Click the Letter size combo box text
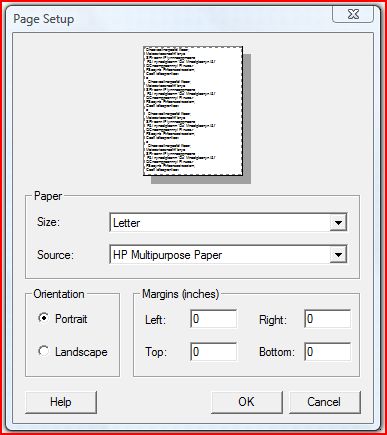 click(x=126, y=223)
